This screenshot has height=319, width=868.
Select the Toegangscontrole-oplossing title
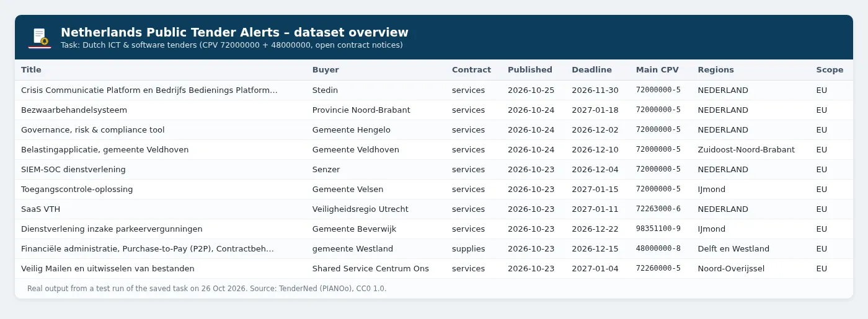pyautogui.click(x=77, y=190)
